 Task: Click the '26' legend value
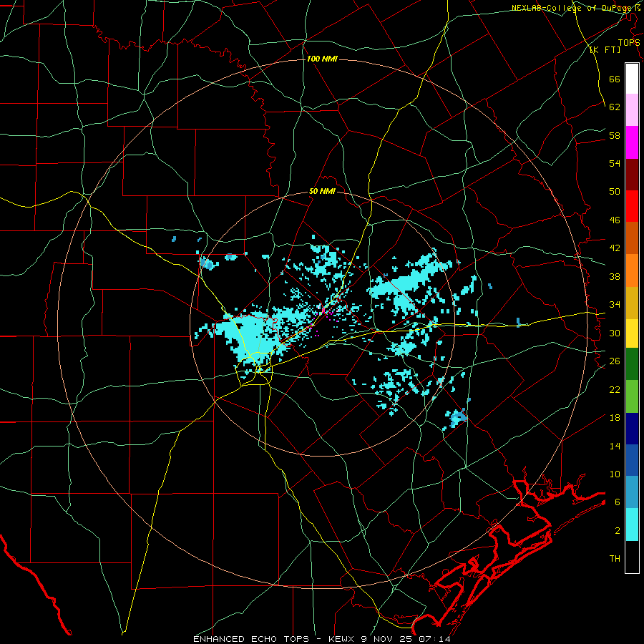click(615, 361)
